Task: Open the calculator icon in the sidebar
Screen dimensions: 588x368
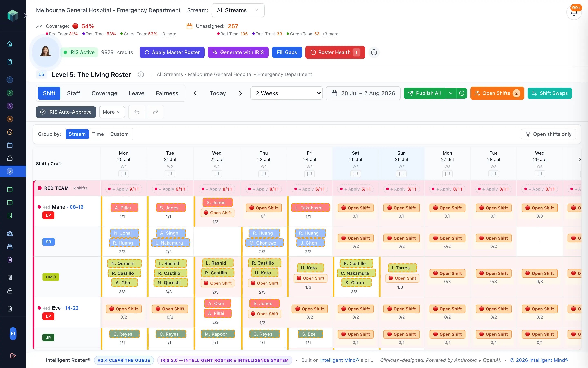Action: (x=10, y=215)
